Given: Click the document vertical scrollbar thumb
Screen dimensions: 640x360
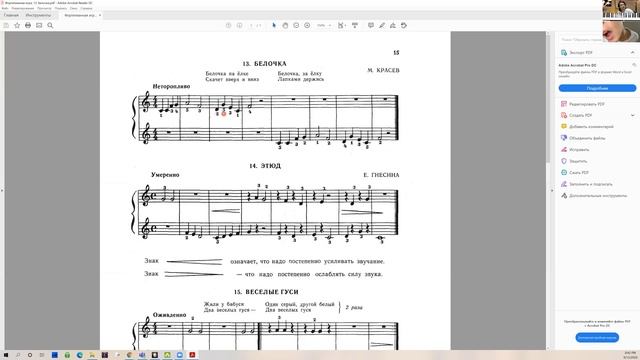Looking at the screenshot, I should click(x=548, y=98).
